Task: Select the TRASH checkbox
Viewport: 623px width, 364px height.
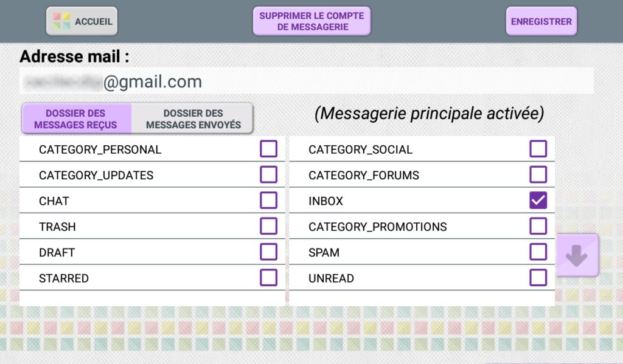Action: [268, 226]
